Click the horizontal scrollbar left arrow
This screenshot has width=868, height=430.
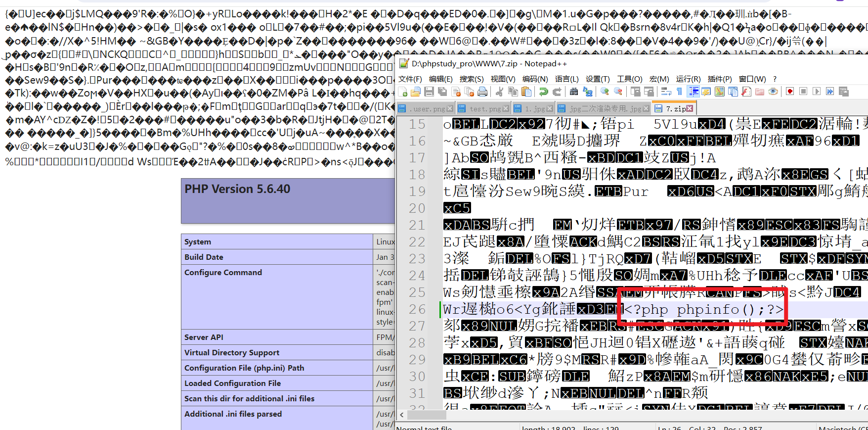coord(402,415)
